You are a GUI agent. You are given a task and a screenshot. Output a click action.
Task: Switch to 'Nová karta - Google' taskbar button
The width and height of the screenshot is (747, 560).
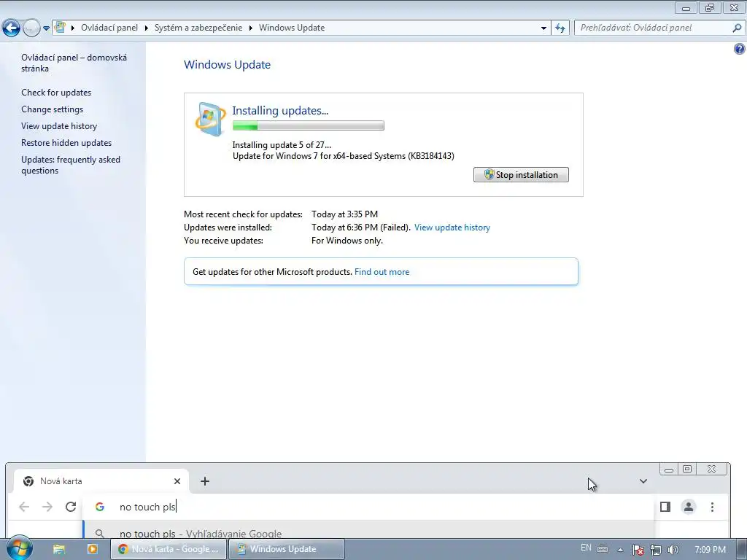pos(169,549)
